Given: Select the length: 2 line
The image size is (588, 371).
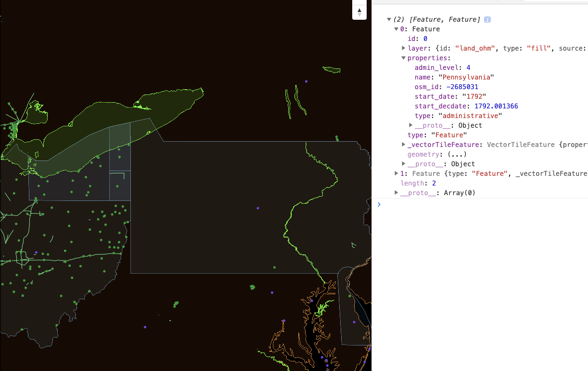Looking at the screenshot, I should (418, 183).
